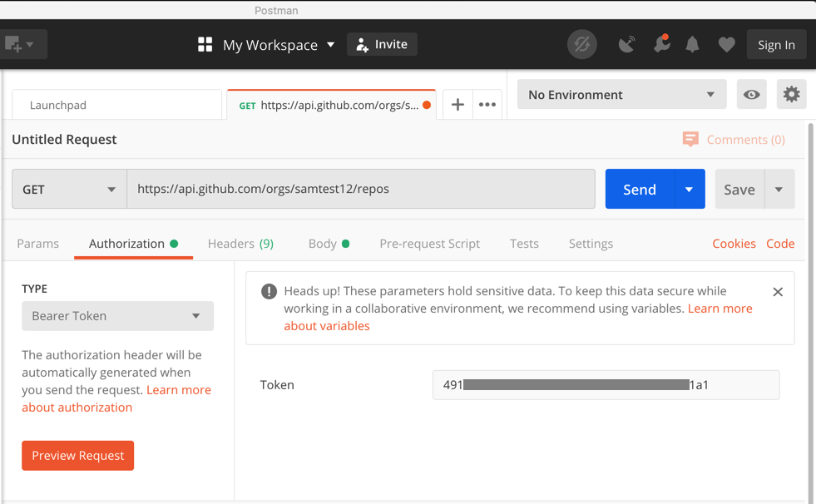
Task: Click the new item plus icon top-left
Action: coord(14,44)
